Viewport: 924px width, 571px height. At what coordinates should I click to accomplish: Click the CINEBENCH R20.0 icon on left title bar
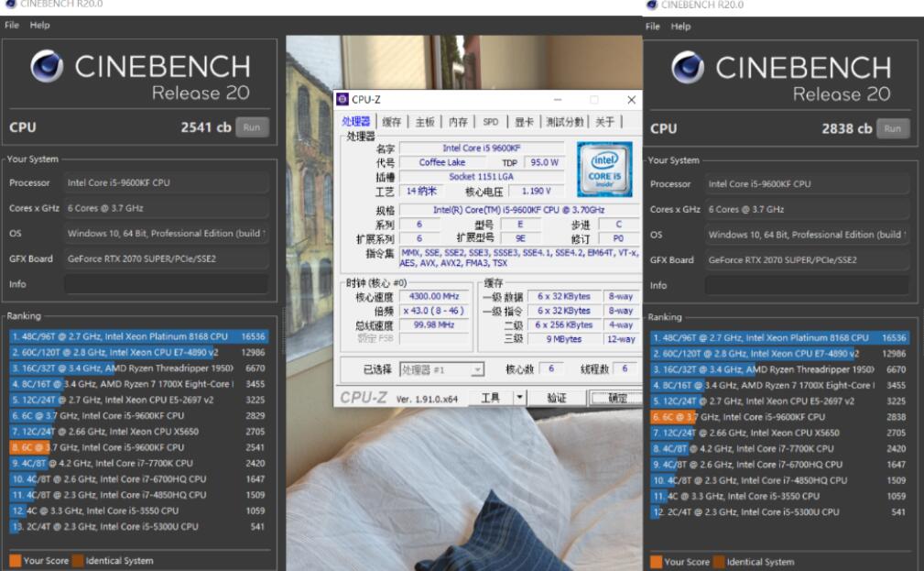pyautogui.click(x=9, y=3)
